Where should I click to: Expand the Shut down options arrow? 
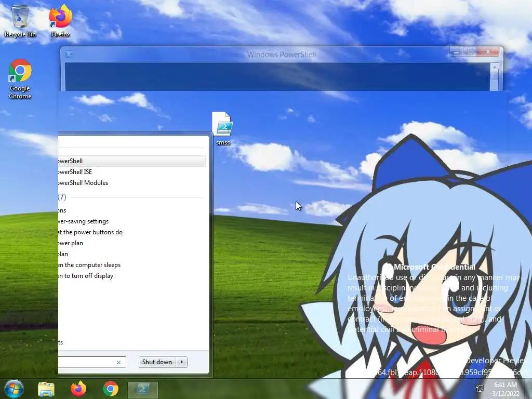(x=182, y=362)
